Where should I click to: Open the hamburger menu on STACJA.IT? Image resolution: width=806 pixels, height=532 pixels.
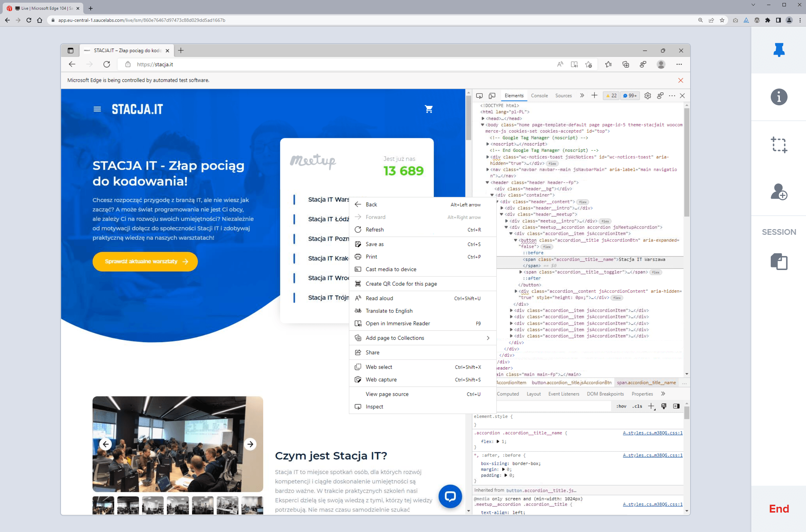[97, 109]
